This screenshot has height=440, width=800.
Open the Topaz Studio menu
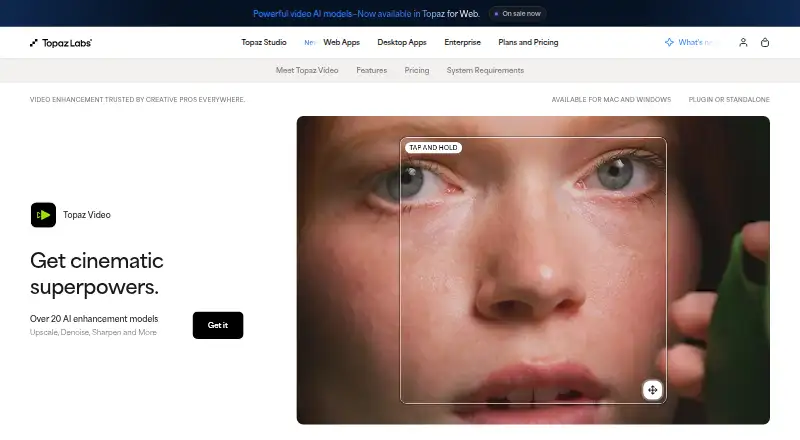coord(264,42)
